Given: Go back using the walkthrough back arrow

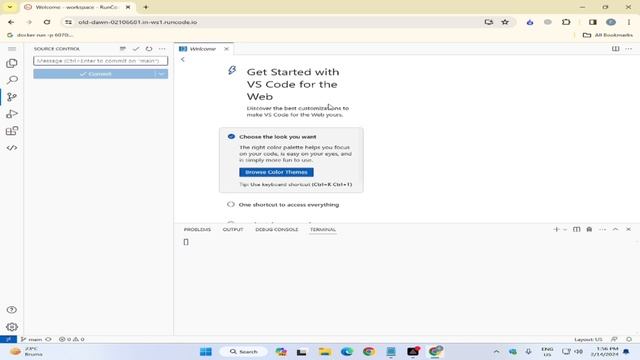Looking at the screenshot, I should pos(182,60).
